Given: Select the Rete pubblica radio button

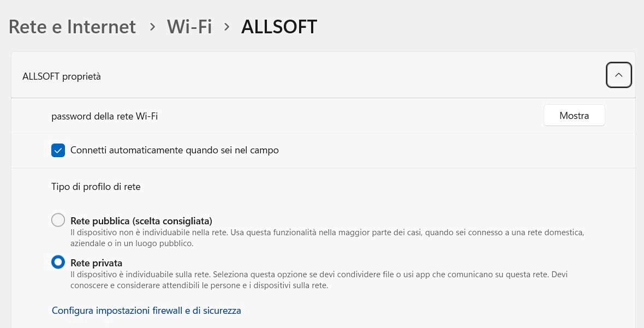Looking at the screenshot, I should click(x=58, y=220).
